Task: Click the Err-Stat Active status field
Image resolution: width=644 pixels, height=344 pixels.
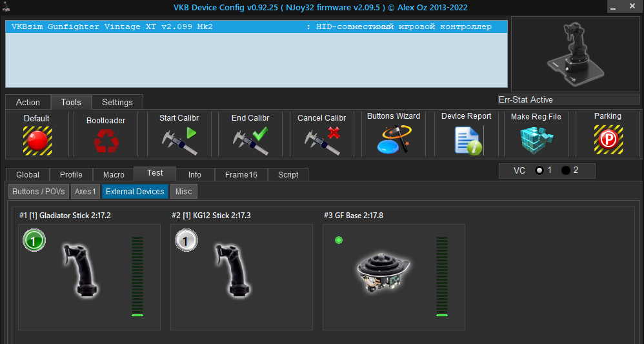Action: coord(569,100)
